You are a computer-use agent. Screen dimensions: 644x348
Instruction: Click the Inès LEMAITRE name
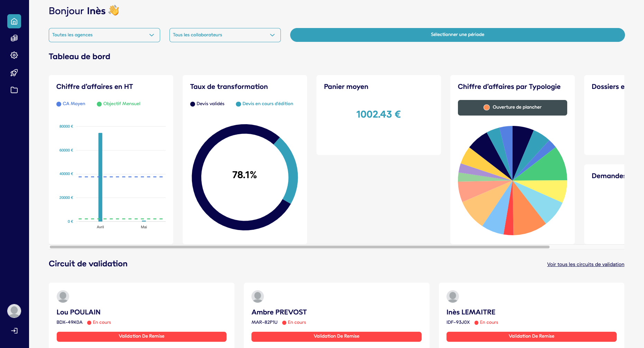pyautogui.click(x=471, y=312)
